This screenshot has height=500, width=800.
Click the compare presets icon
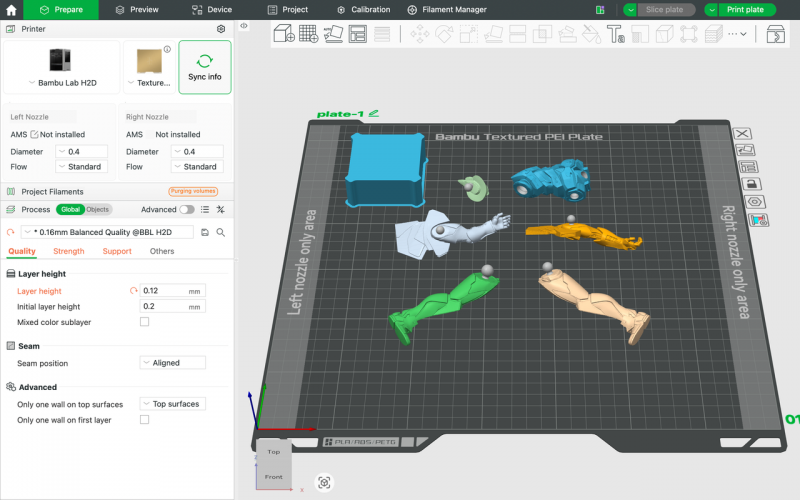(220, 209)
